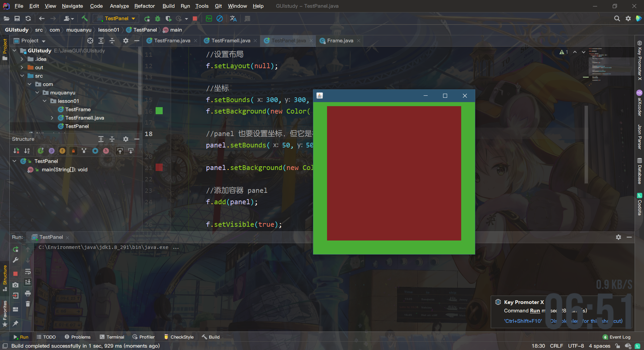
Task: Toggle Sort Alphabetically in Structure
Action: (27, 151)
